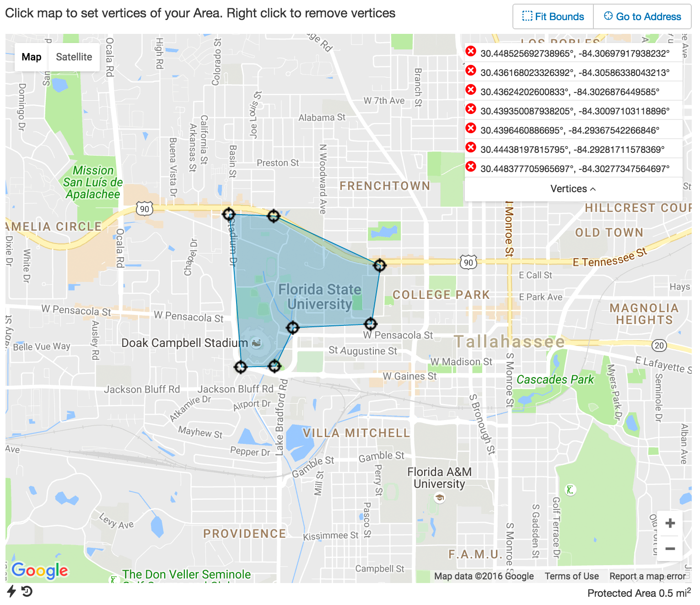Click the OLD TOWN label

click(x=609, y=232)
